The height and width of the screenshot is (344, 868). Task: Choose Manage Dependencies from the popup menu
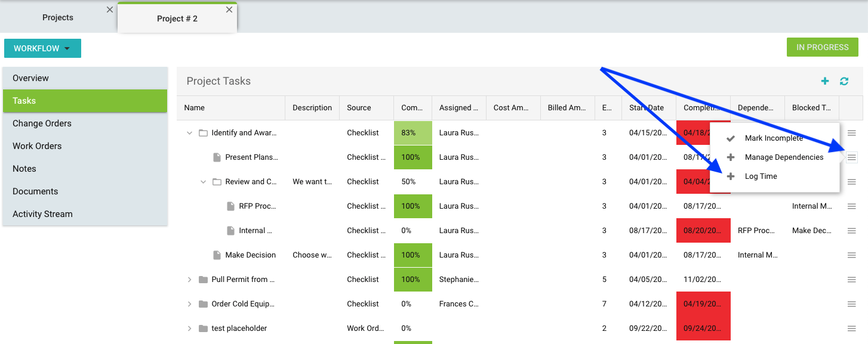click(x=784, y=157)
